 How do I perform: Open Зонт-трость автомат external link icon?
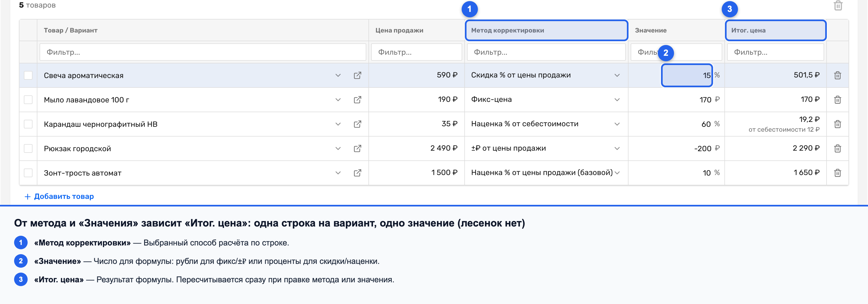coord(358,173)
